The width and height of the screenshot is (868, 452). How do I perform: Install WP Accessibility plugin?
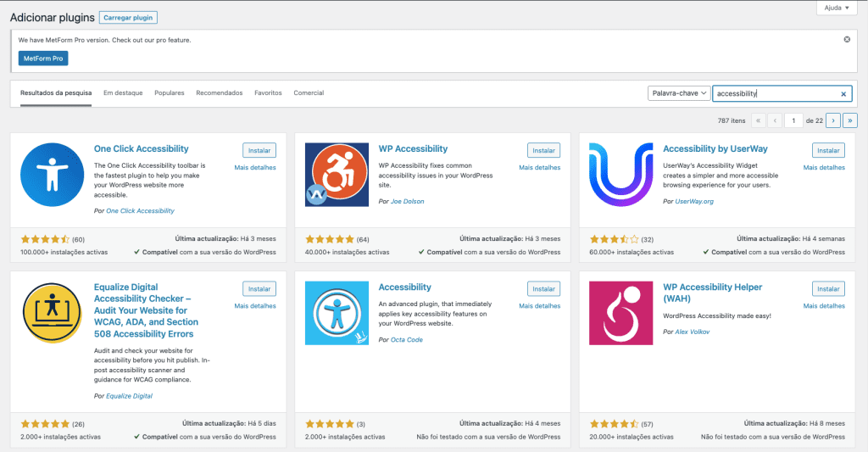(x=543, y=150)
